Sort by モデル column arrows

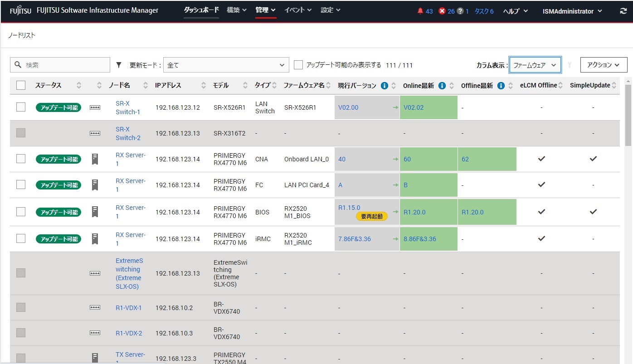point(245,85)
